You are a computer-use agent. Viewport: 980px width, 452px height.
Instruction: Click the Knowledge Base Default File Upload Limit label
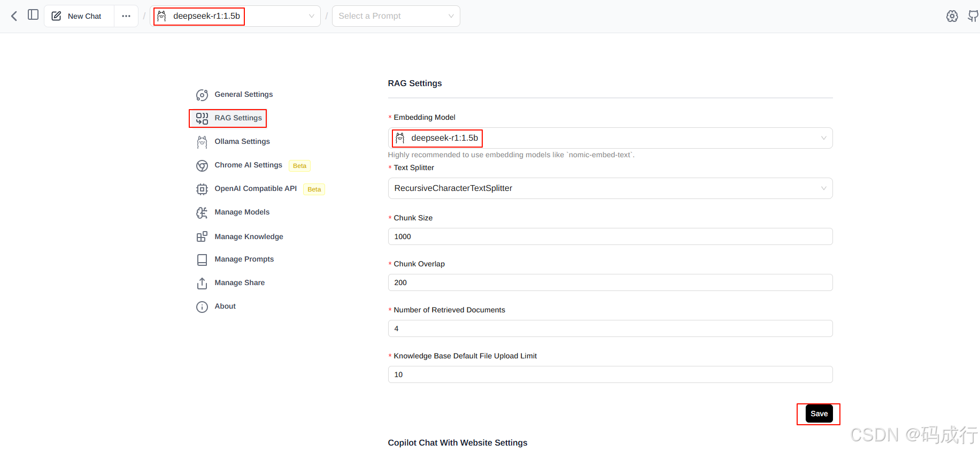(x=465, y=356)
